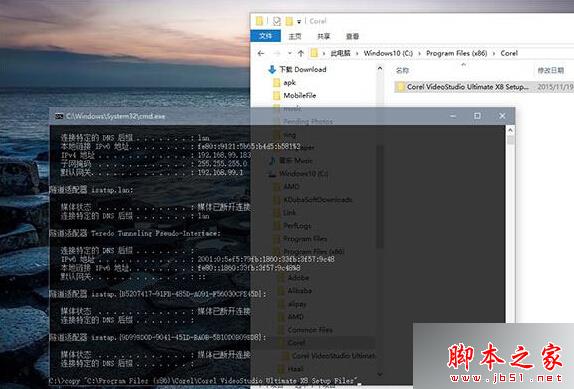Open the 文件 tab in Explorer
This screenshot has height=389, width=574.
pos(265,36)
